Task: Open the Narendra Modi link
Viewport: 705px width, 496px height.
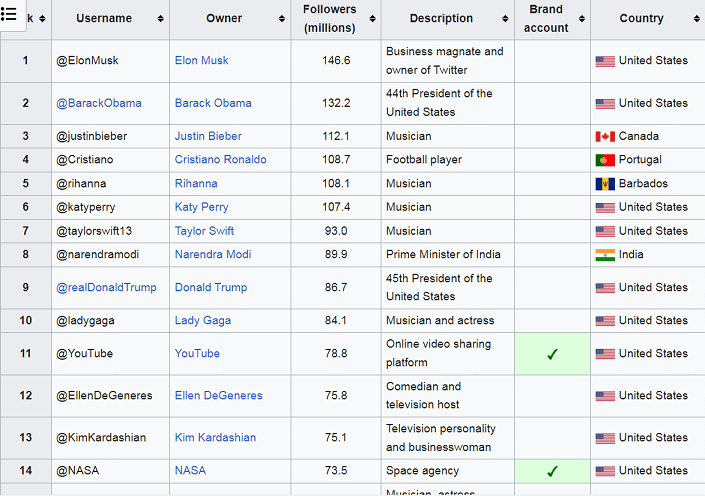Action: 213,254
